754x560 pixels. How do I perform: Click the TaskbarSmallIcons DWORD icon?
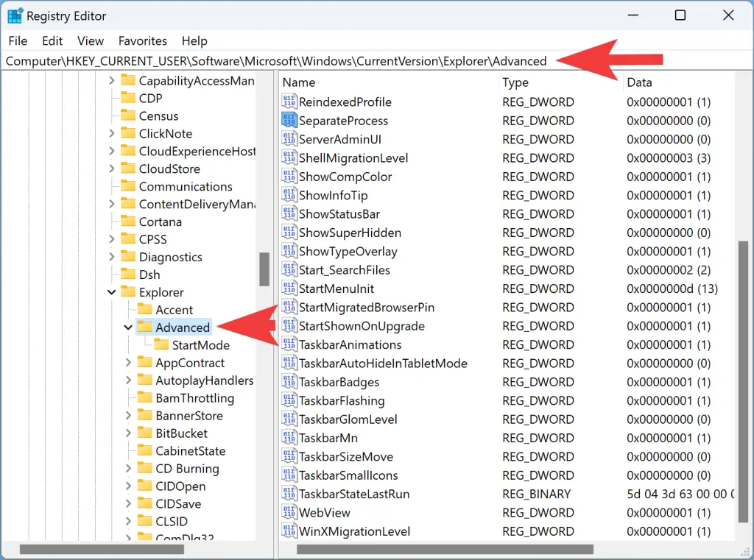pyautogui.click(x=289, y=475)
